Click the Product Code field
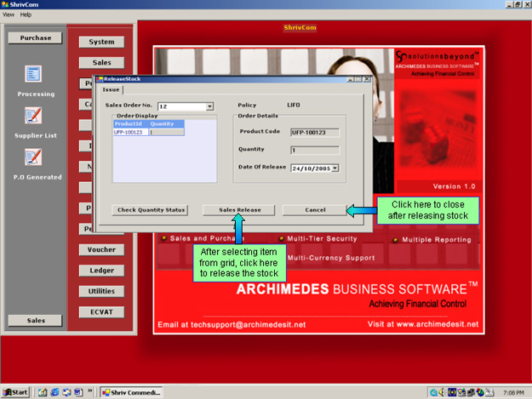Screen dimensions: 532x399 (314, 132)
